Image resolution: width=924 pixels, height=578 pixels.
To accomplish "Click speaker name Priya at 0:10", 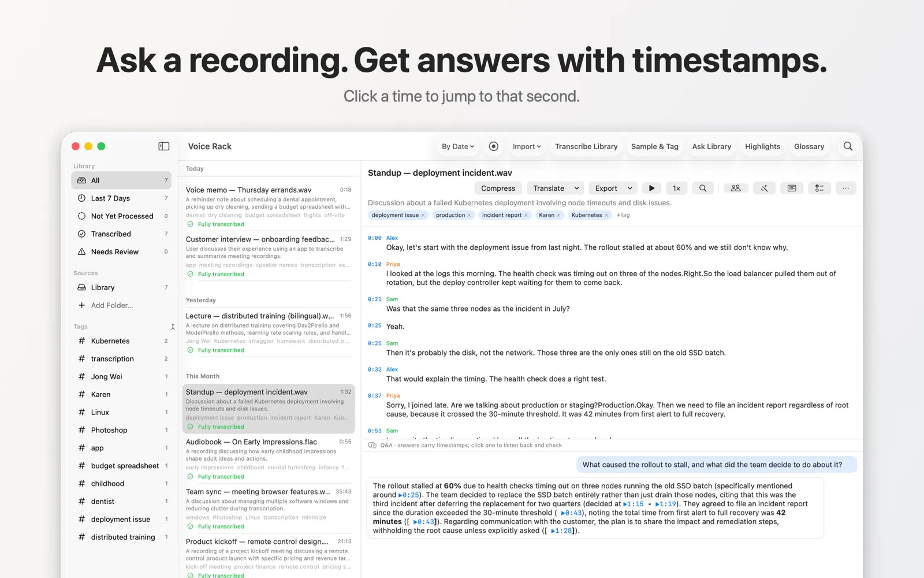I will [393, 264].
